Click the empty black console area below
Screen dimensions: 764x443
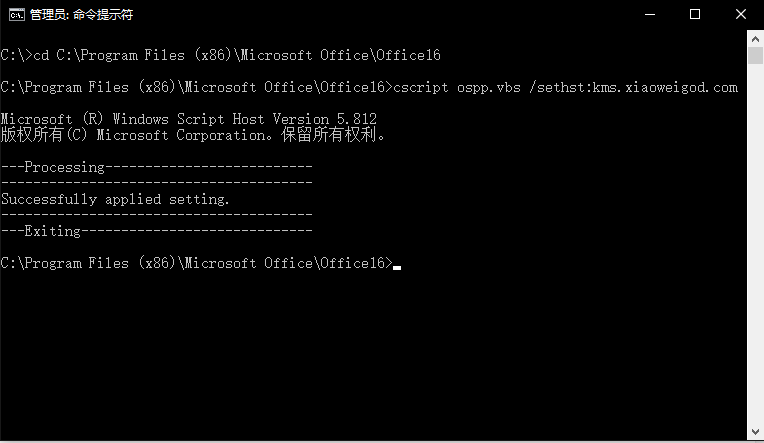click(x=373, y=356)
